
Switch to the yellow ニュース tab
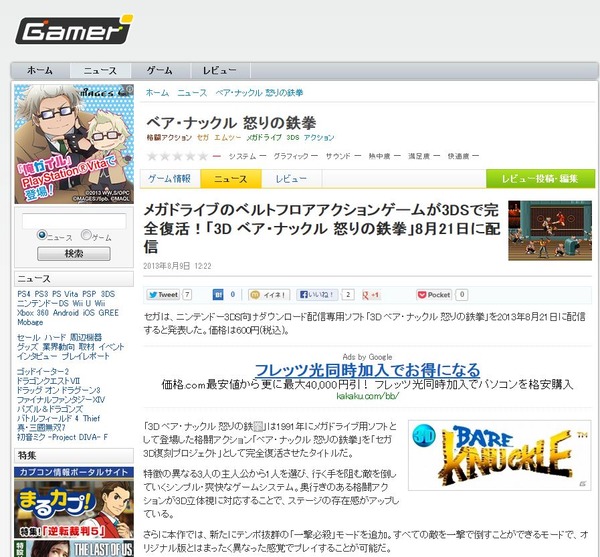[x=231, y=179]
